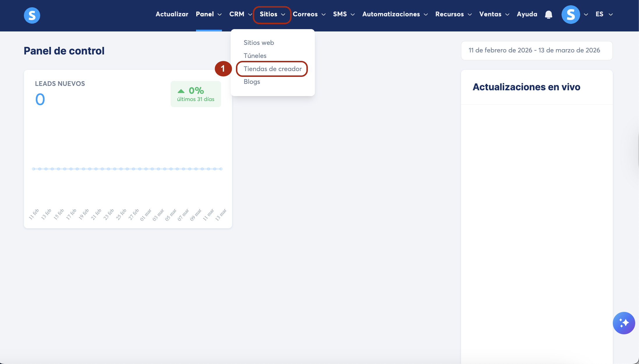Click the Systeme.io logo at top left
Image resolution: width=639 pixels, height=364 pixels.
[x=32, y=15]
